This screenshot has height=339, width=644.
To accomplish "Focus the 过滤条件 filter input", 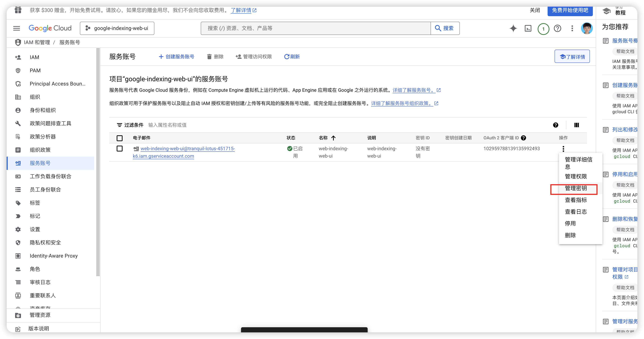I will click(345, 125).
